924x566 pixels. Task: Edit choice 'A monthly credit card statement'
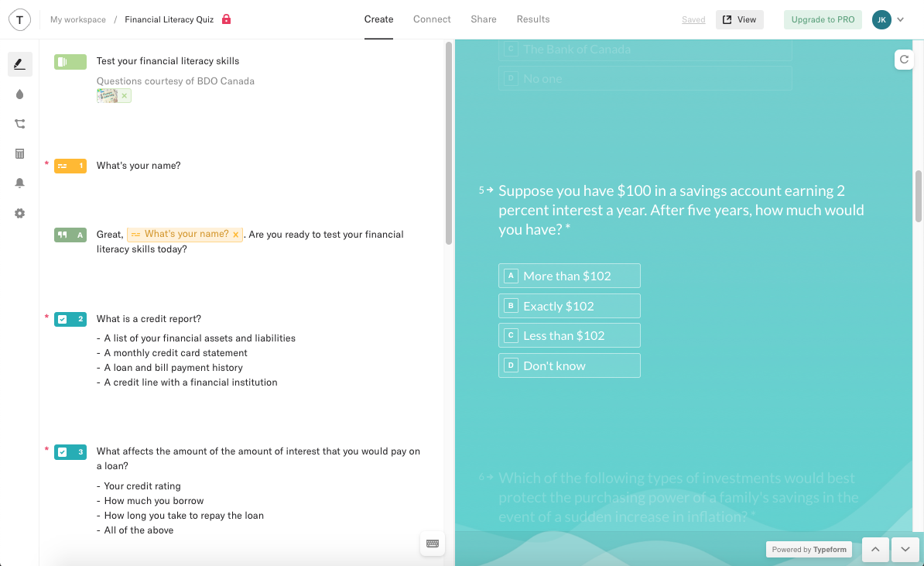click(176, 353)
